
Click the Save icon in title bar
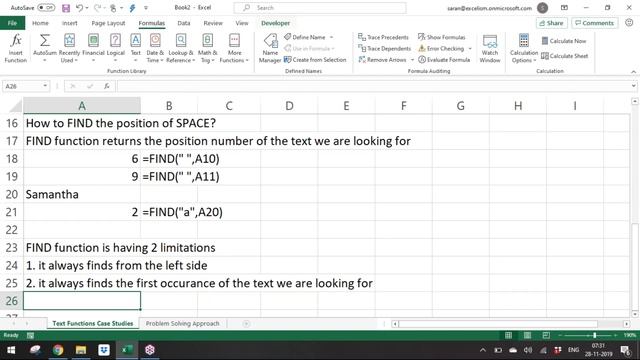pyautogui.click(x=66, y=8)
